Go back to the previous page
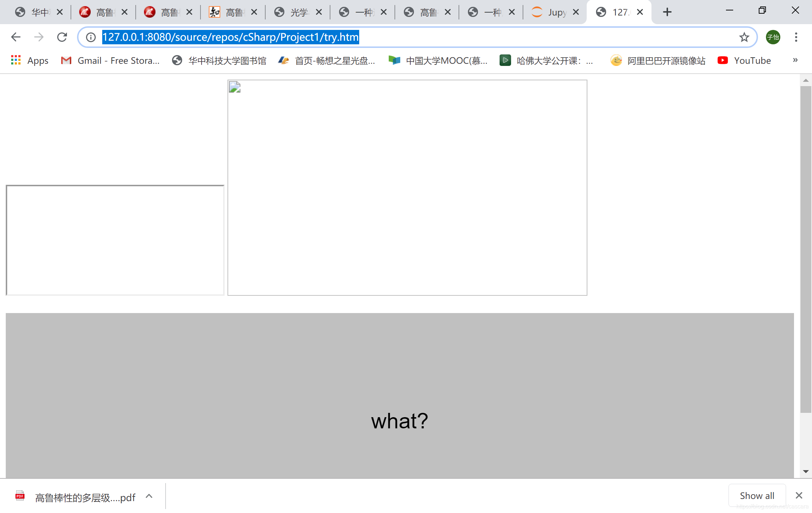812x513 pixels. (16, 37)
